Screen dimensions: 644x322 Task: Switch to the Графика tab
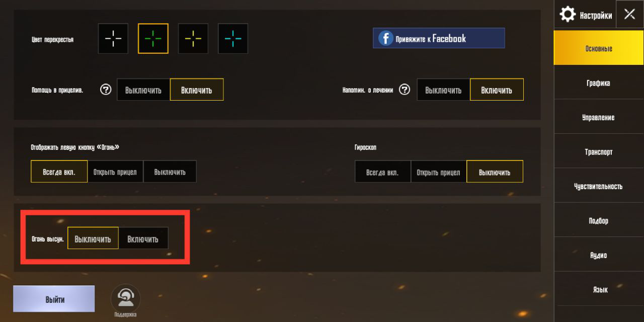coord(599,83)
